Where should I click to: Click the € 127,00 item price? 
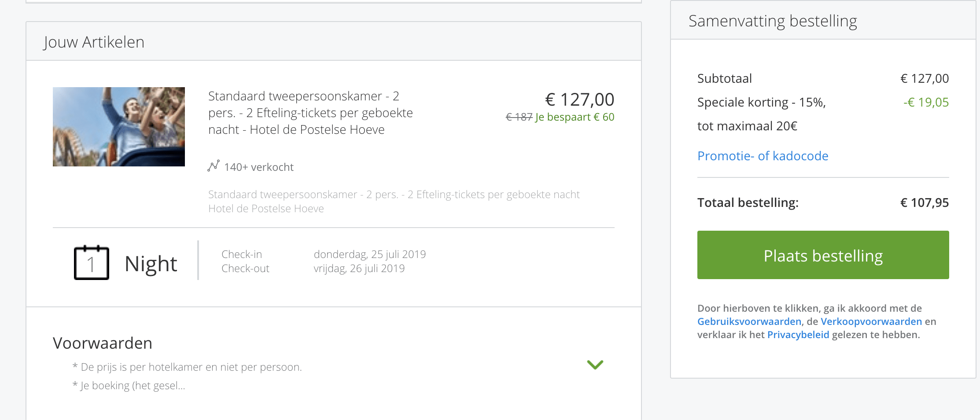pyautogui.click(x=579, y=99)
